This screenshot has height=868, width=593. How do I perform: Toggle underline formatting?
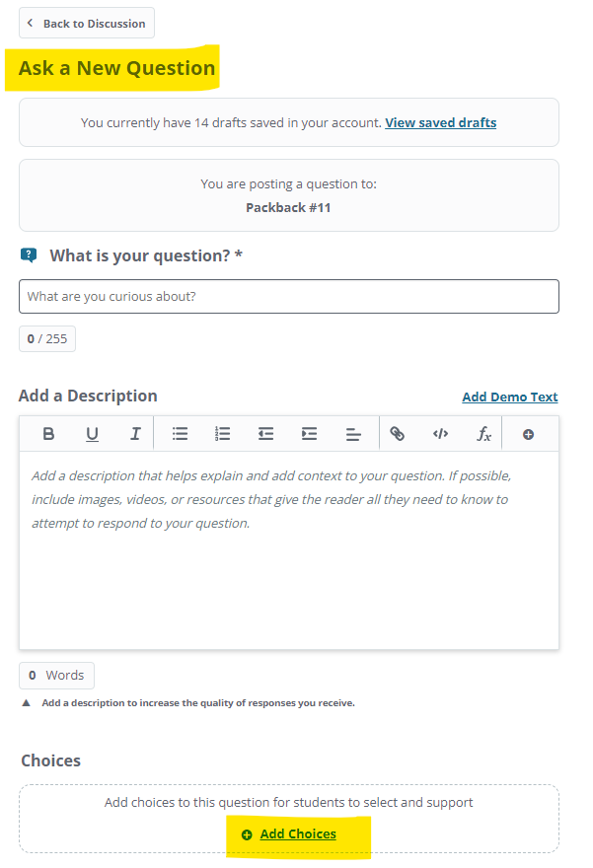pyautogui.click(x=91, y=433)
